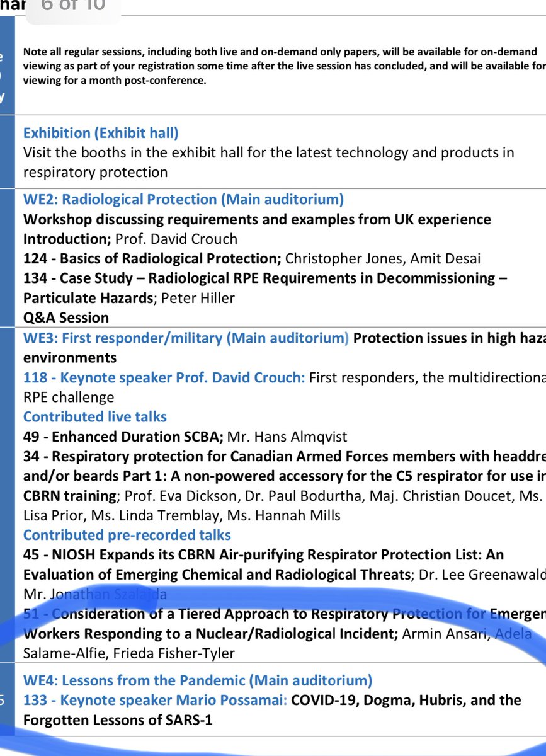This screenshot has width=546, height=756.
Task: Click 'Lisa Prior, Ms. Linda Tremblay' author line
Action: tap(182, 515)
